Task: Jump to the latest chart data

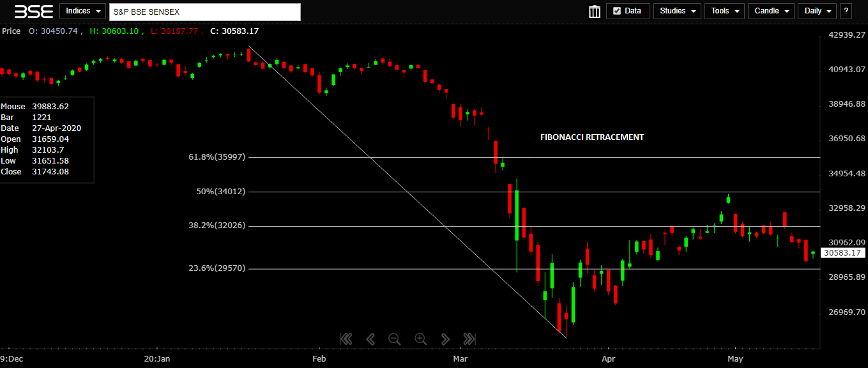Action: tap(469, 339)
